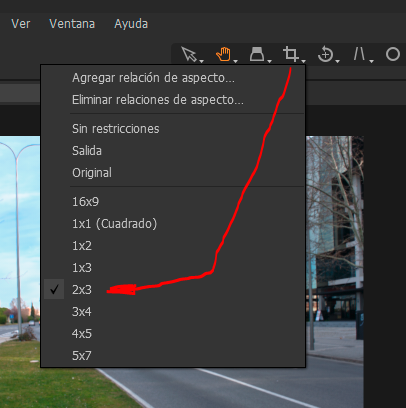Viewport: 406px width, 408px height.
Task: Select 16x9 aspect ratio
Action: coord(173,202)
